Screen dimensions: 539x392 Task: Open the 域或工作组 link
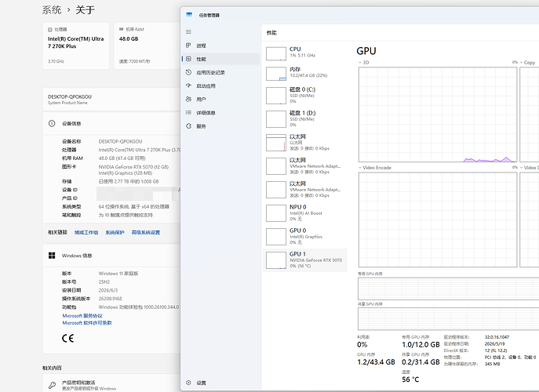click(86, 233)
